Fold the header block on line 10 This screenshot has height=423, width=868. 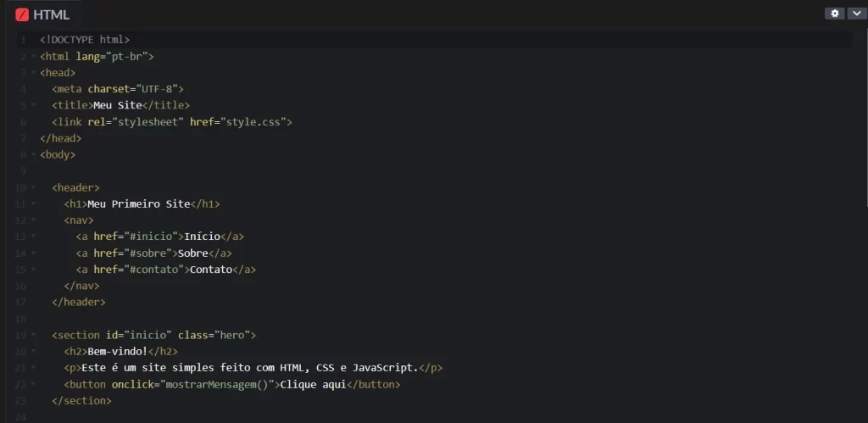(x=32, y=188)
